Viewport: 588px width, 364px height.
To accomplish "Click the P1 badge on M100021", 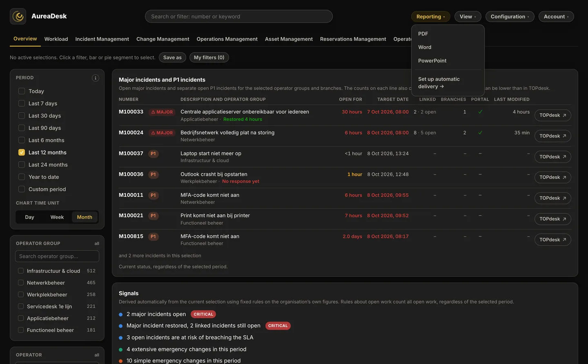I will (x=153, y=216).
